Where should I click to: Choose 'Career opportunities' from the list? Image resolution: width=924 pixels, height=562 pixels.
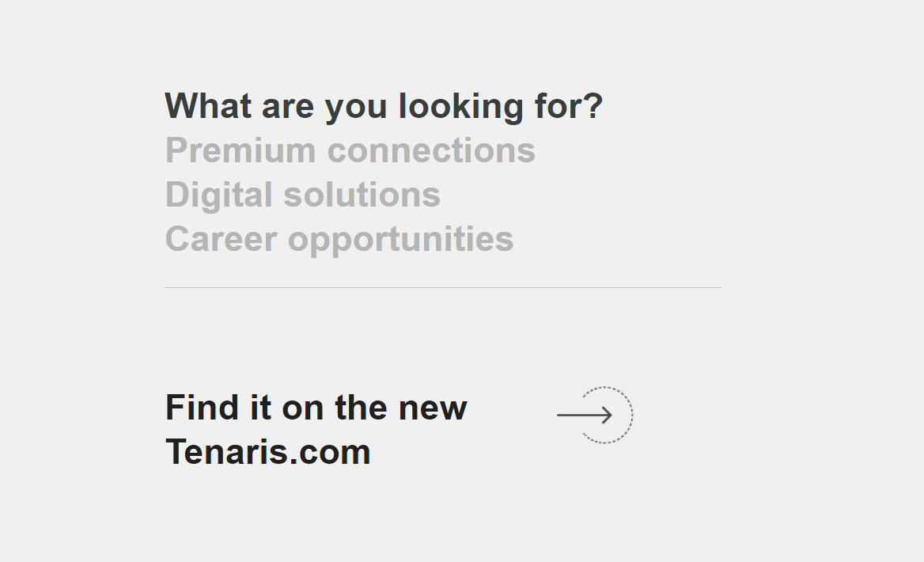coord(339,238)
